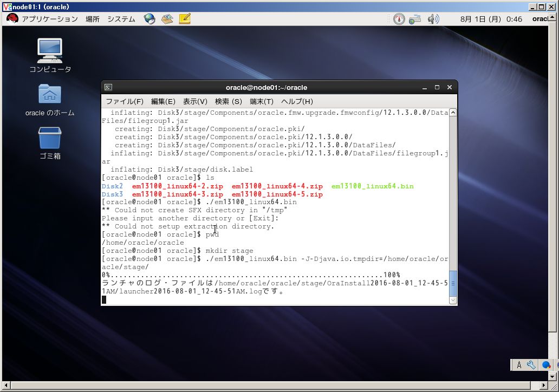This screenshot has height=392, width=559.
Task: Click the volume speaker panel icon
Action: click(433, 19)
